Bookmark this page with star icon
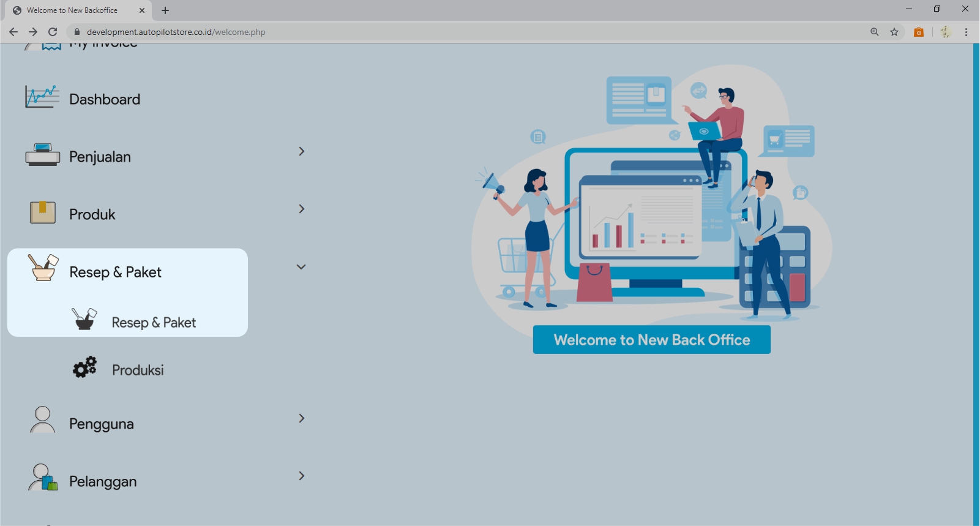The width and height of the screenshot is (980, 526). (894, 32)
